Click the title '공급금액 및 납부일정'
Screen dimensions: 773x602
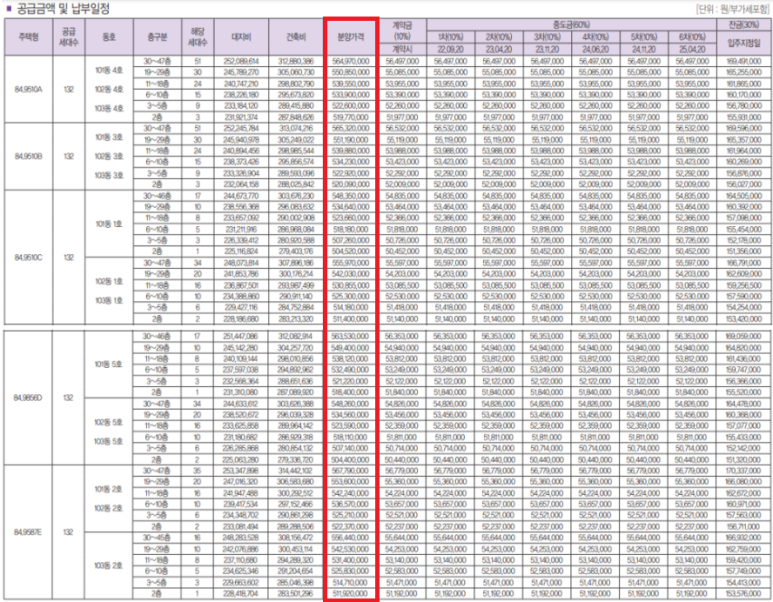pyautogui.click(x=63, y=8)
